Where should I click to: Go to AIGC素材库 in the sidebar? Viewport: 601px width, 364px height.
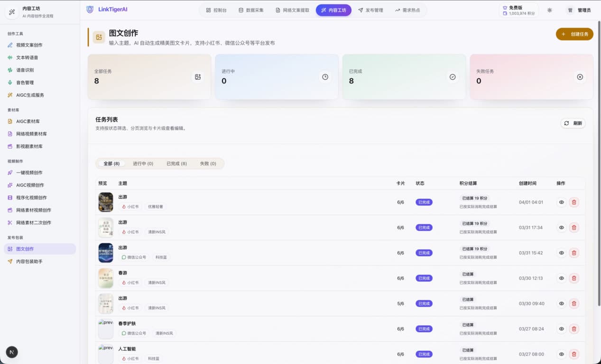pos(28,121)
